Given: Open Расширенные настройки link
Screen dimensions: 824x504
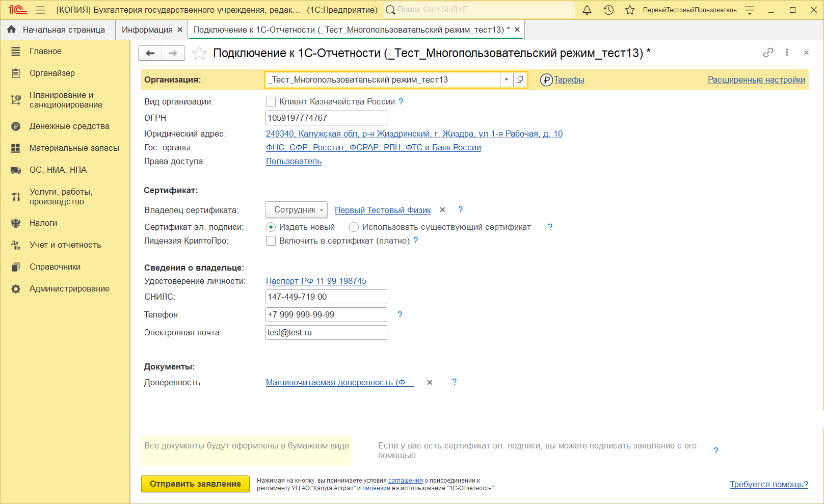Looking at the screenshot, I should (x=756, y=79).
